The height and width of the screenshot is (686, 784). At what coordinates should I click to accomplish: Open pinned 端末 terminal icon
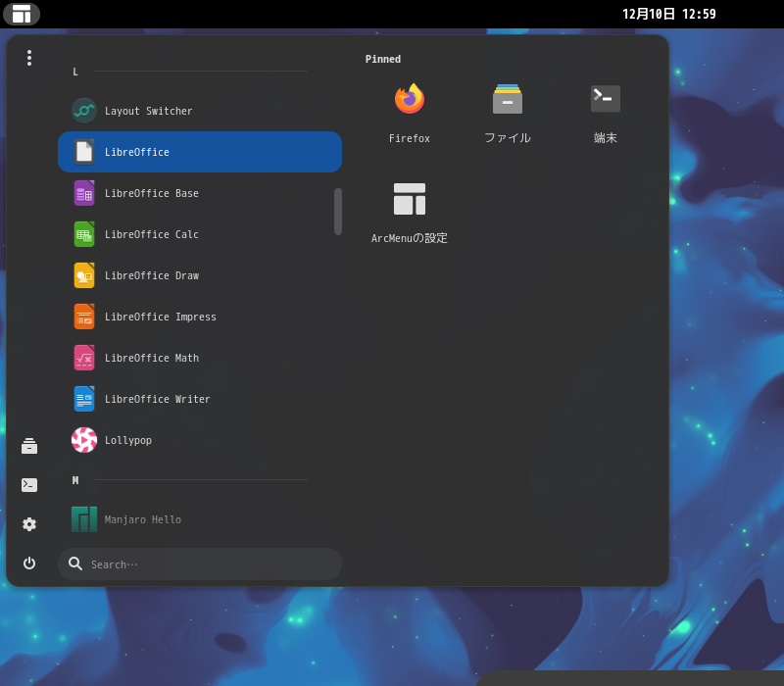606,99
